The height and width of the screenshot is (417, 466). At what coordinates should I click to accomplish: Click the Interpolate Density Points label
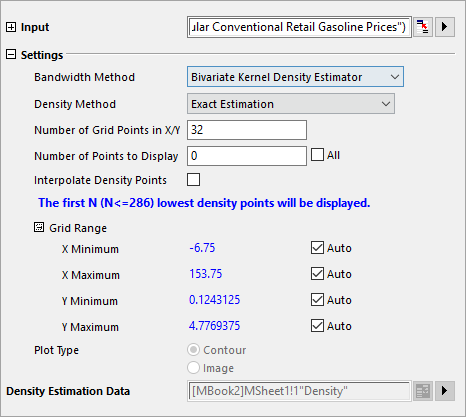[100, 180]
